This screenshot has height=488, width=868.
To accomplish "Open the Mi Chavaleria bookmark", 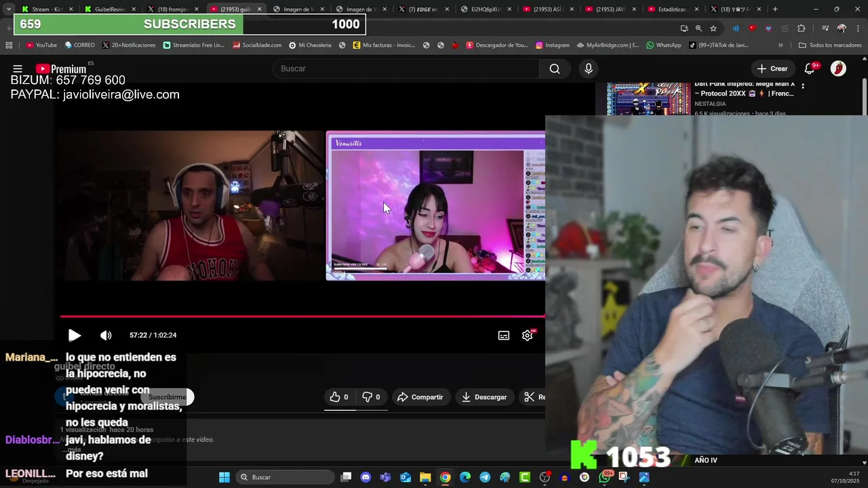I will coord(310,45).
